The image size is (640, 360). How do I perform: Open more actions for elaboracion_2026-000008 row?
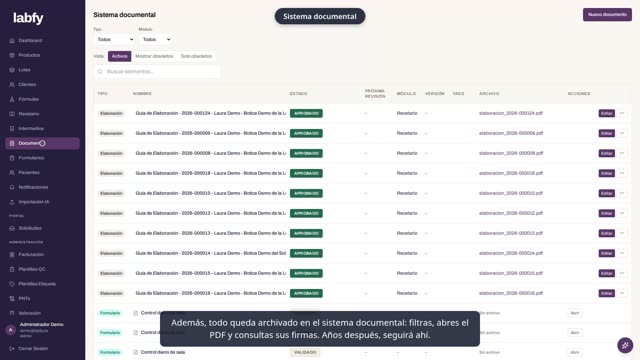(622, 153)
